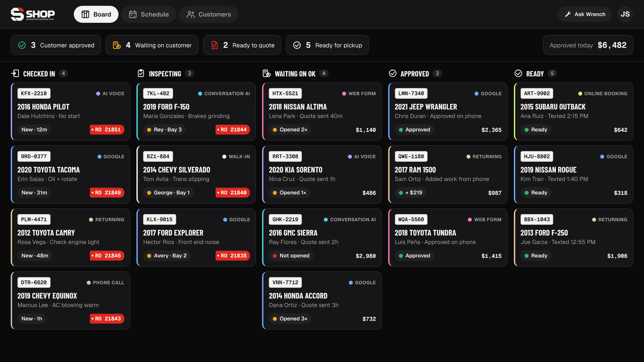
Task: Open the Approved today $6,482 summary
Action: (x=588, y=45)
